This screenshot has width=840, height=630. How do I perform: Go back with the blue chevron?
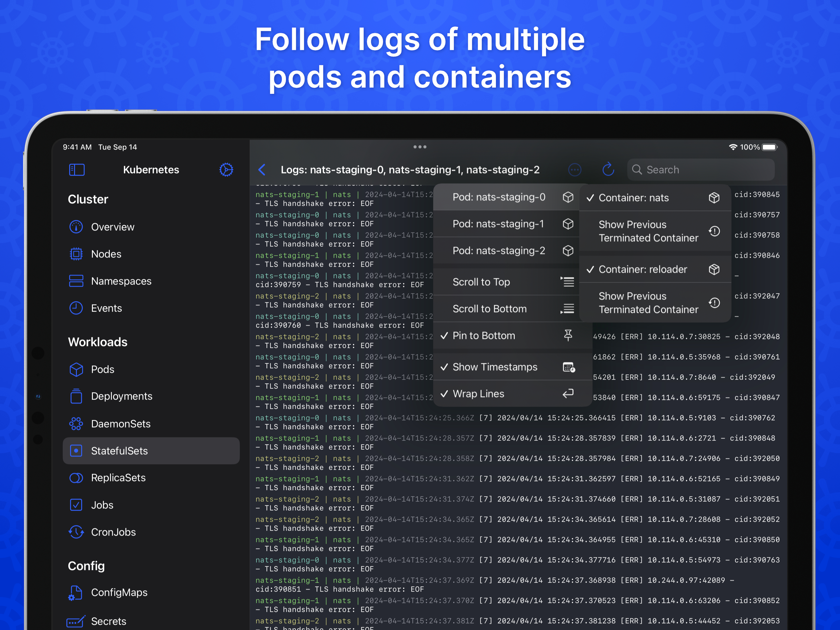tap(262, 170)
